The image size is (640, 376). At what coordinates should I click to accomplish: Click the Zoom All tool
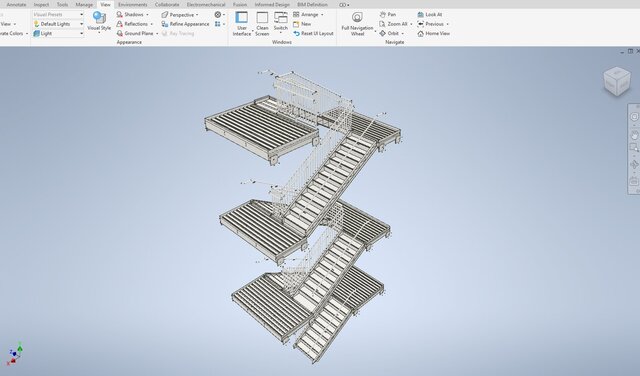(393, 24)
